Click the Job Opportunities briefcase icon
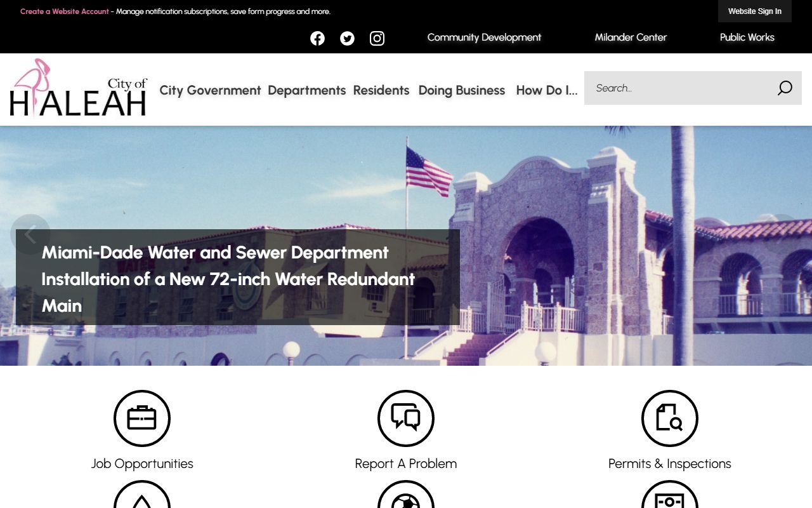Image resolution: width=812 pixels, height=508 pixels. tap(142, 418)
